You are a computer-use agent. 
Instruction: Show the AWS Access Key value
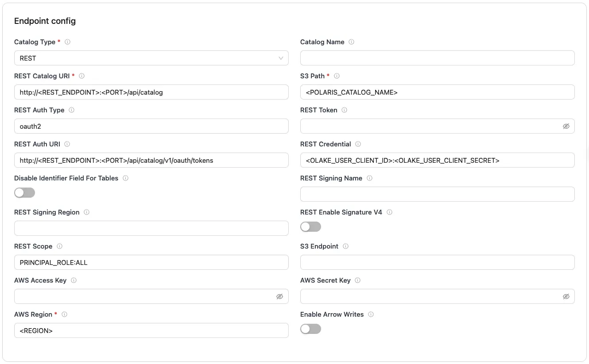point(279,296)
